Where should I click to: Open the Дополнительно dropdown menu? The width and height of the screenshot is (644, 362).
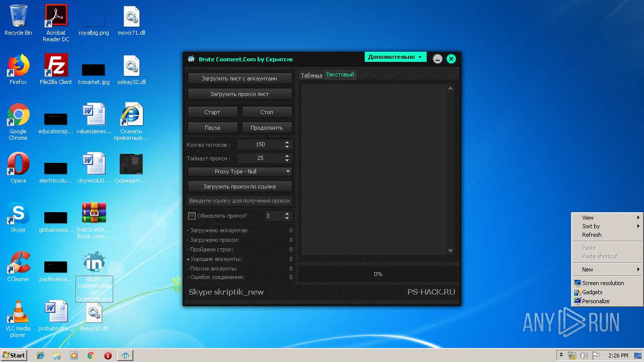click(395, 57)
